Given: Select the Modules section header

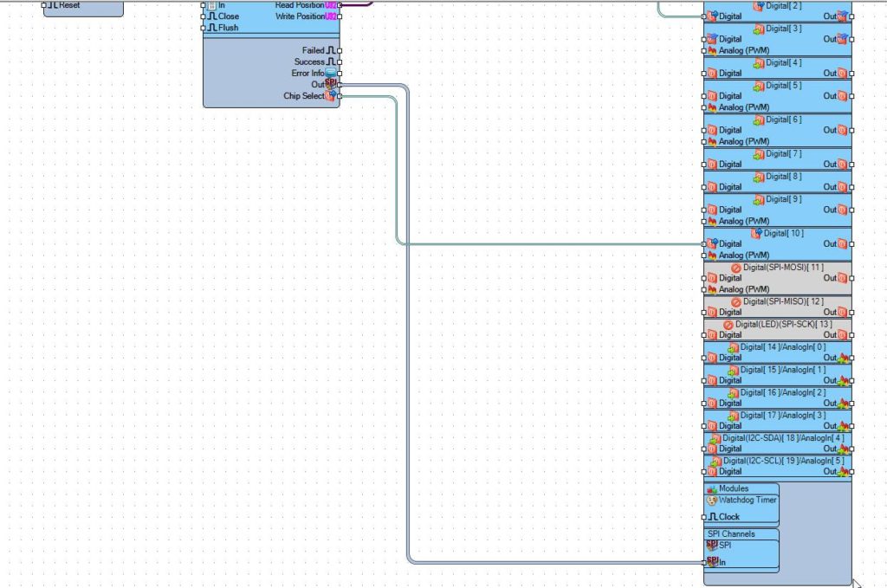Looking at the screenshot, I should pos(734,488).
